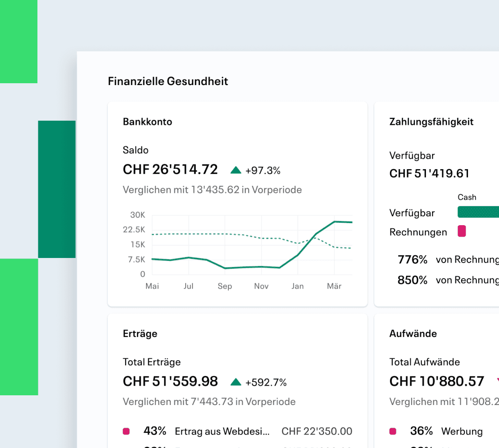Viewport: 499px width, 448px height.
Task: Click the 30K label on chart y-axis
Action: [x=138, y=215]
